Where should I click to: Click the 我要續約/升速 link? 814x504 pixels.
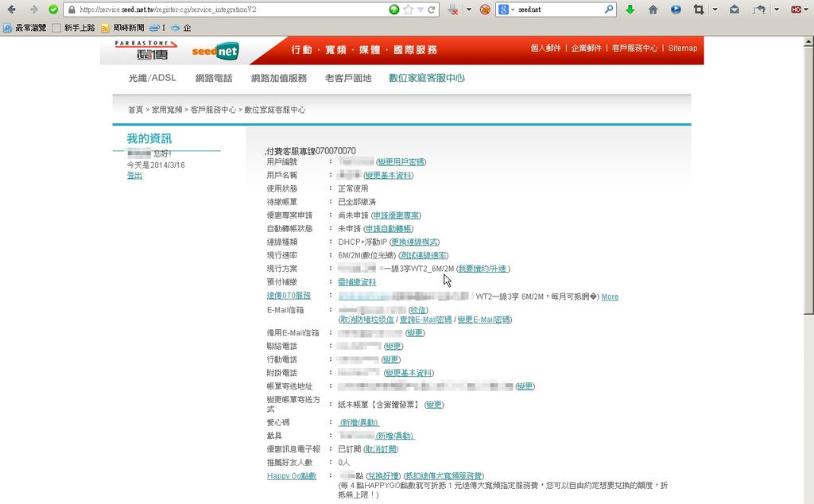click(x=483, y=269)
